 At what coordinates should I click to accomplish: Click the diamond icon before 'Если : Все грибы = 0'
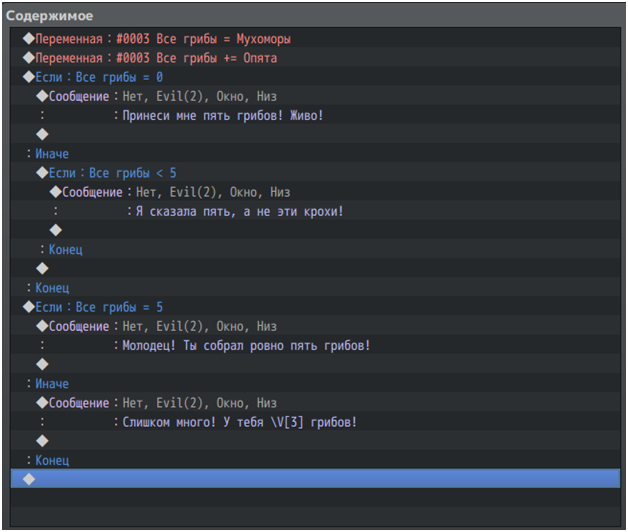(x=28, y=77)
